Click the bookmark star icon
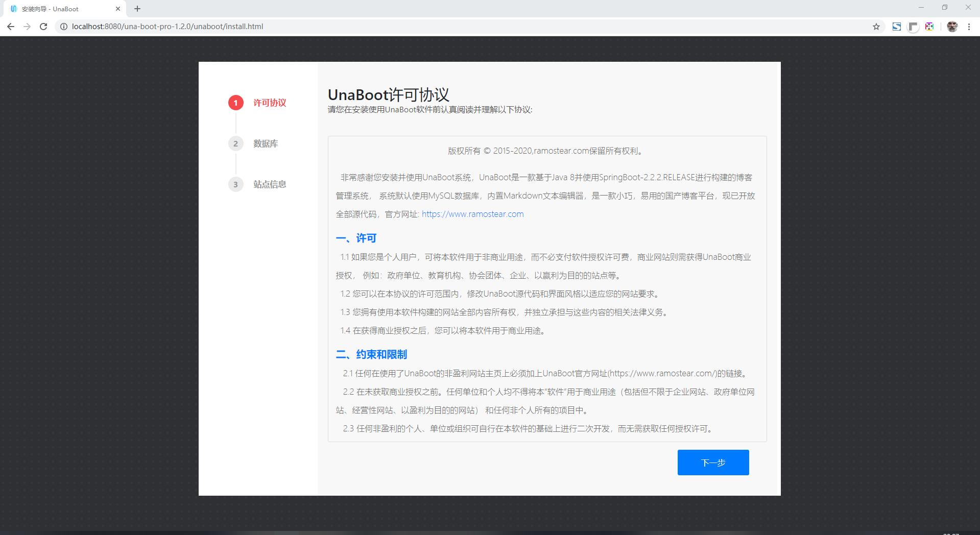Viewport: 980px width, 535px height. pyautogui.click(x=876, y=26)
